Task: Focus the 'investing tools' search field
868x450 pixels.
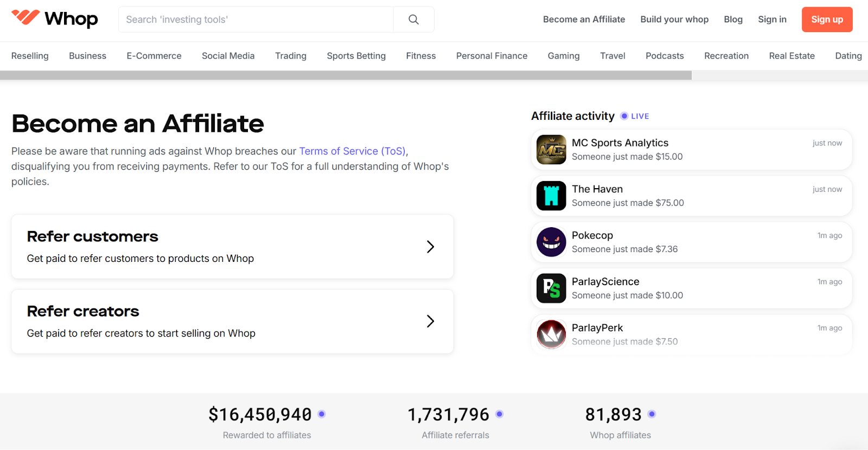Action: coord(256,20)
